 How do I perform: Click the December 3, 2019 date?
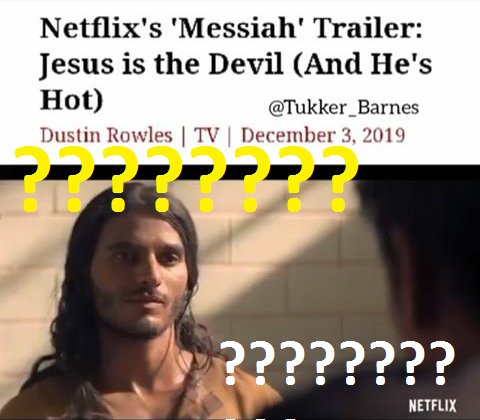[x=323, y=135]
